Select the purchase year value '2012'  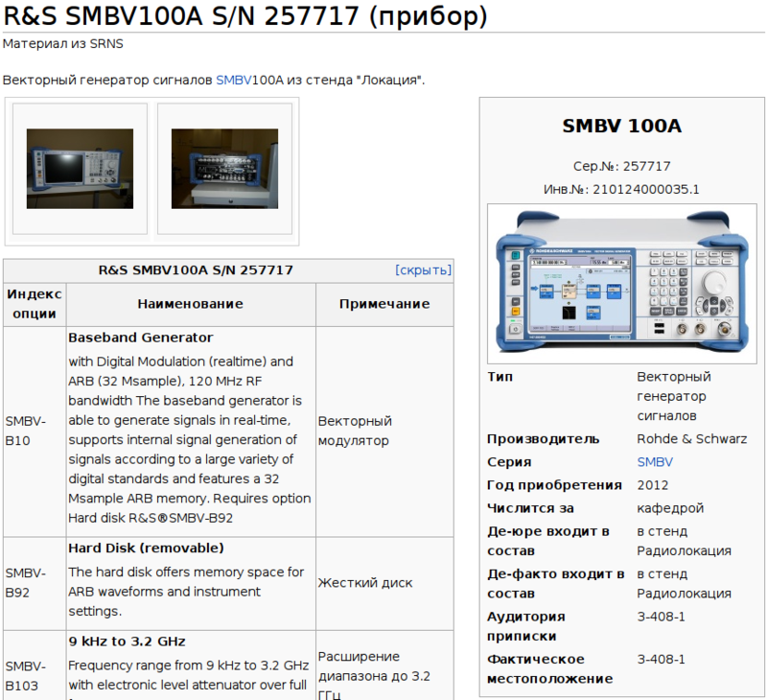coord(653,485)
